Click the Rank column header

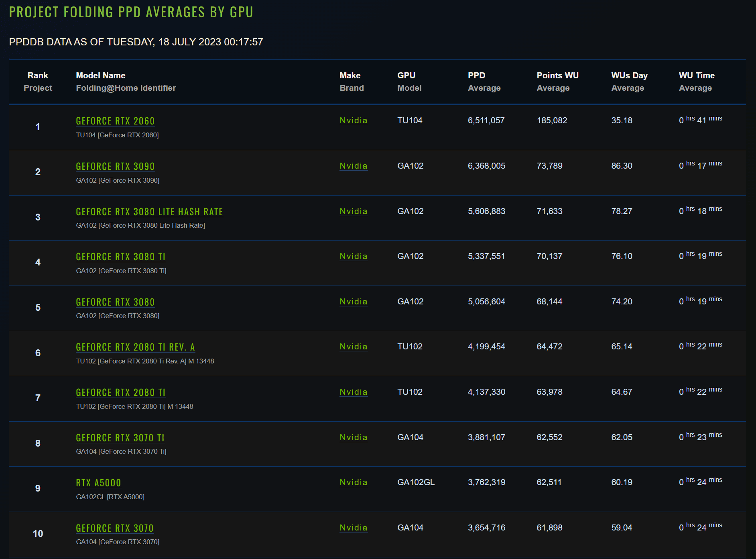point(38,75)
